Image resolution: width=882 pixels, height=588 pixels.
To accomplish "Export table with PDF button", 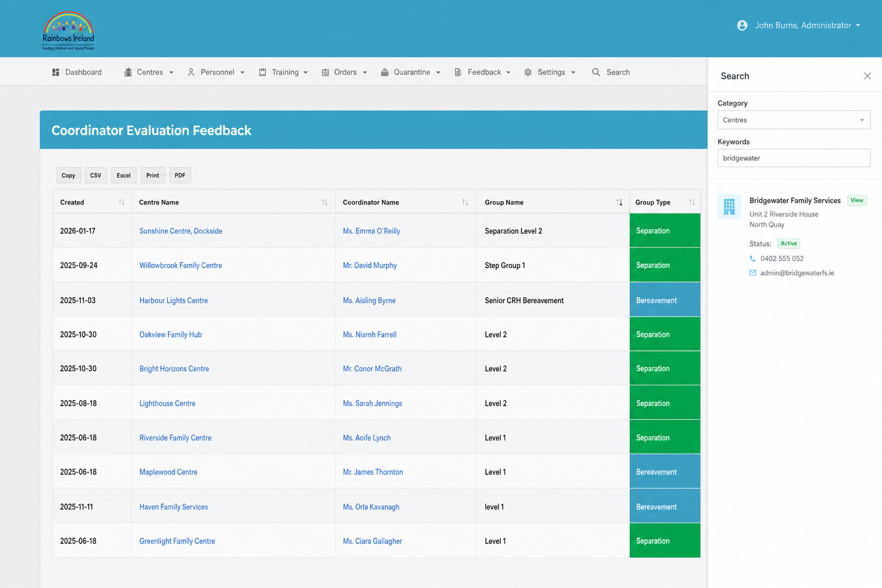I will pyautogui.click(x=180, y=175).
